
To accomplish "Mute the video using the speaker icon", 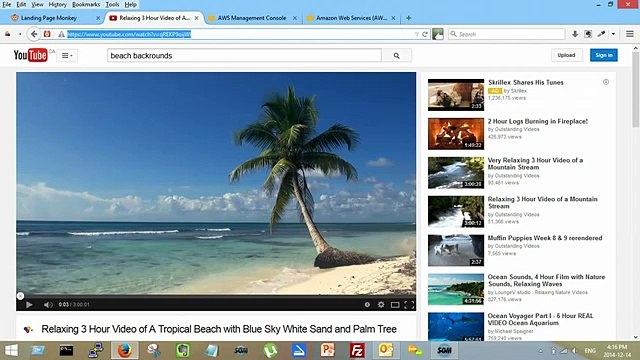I will click(x=48, y=304).
